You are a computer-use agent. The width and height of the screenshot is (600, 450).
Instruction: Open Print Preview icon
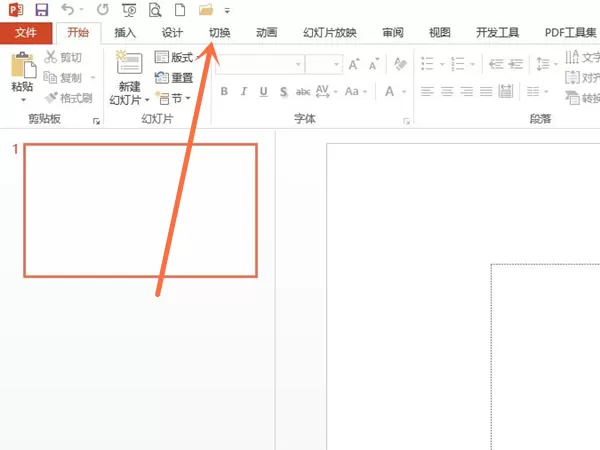(x=155, y=10)
